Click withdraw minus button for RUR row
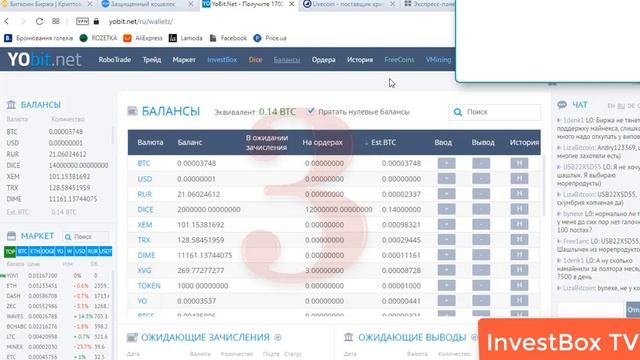This screenshot has width=640, height=360. coord(481,193)
